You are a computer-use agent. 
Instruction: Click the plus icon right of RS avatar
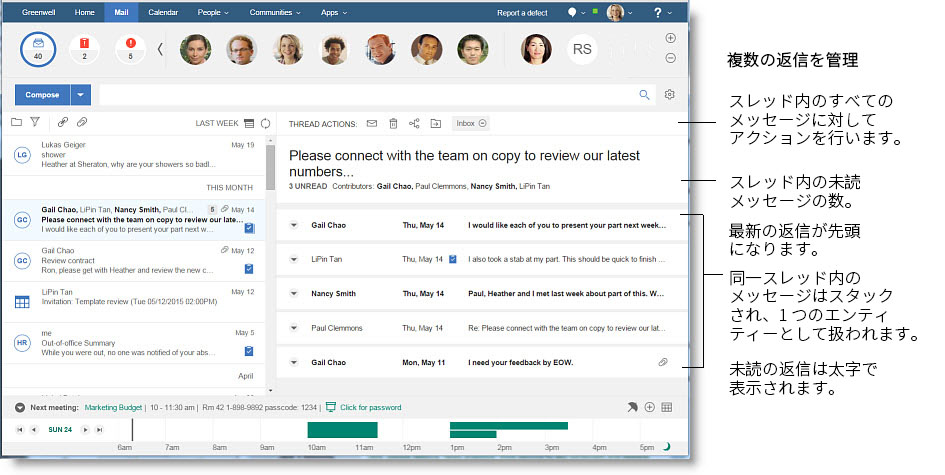point(670,38)
